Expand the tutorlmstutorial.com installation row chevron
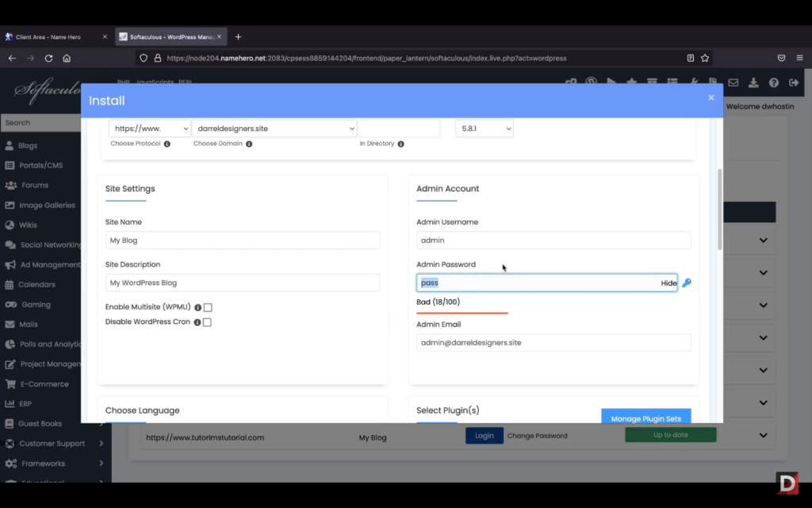Screen dimensions: 812x508 (764, 436)
